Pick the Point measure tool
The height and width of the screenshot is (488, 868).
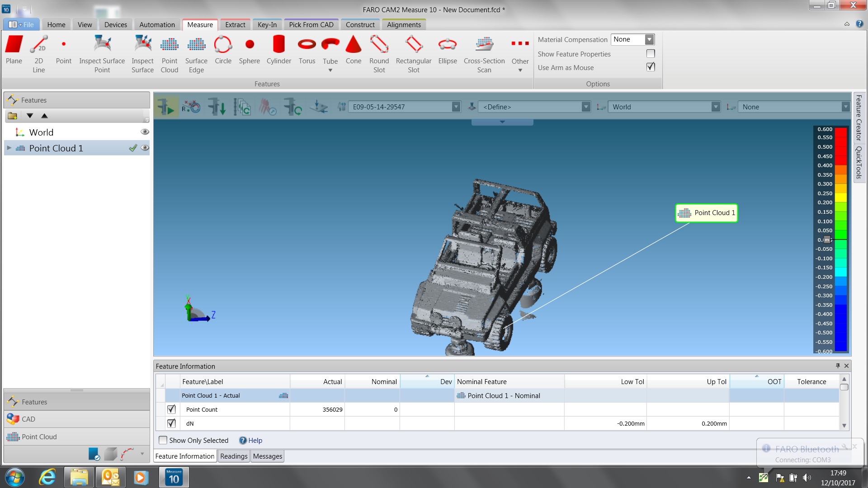[x=64, y=51]
